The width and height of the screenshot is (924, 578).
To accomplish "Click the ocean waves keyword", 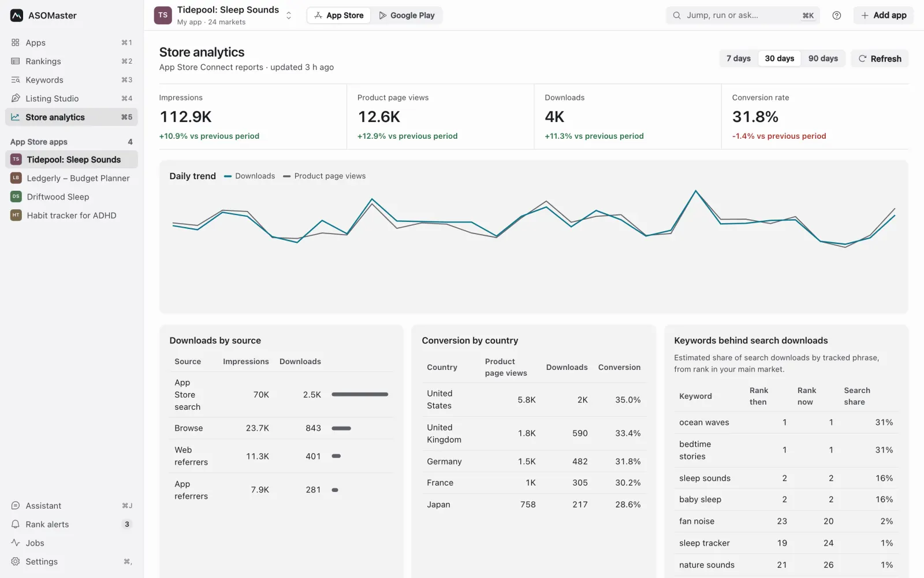I will click(704, 423).
